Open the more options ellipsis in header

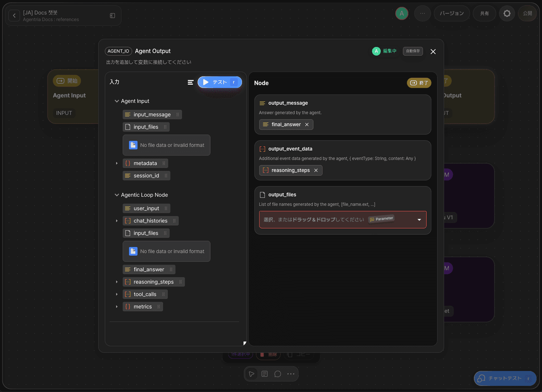point(422,13)
